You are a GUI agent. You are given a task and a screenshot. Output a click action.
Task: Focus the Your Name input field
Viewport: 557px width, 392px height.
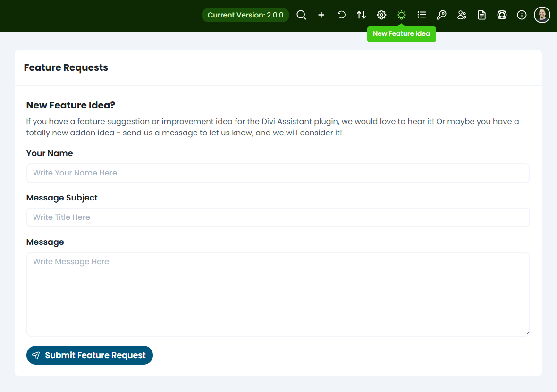(x=278, y=173)
